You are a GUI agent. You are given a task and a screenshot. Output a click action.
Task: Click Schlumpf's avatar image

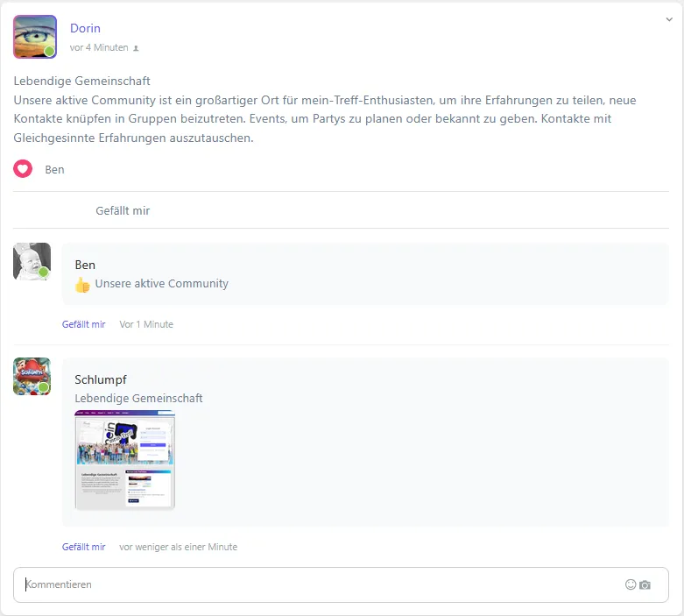pos(32,376)
